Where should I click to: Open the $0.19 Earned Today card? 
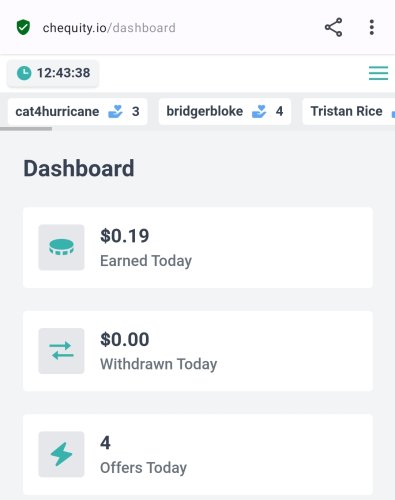click(x=198, y=247)
